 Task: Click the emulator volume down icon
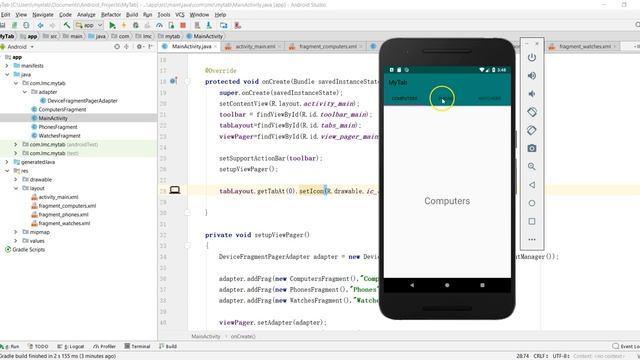[531, 94]
